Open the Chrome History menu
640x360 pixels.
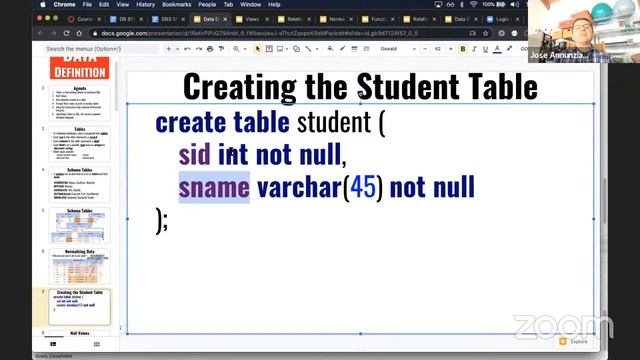coord(145,4)
